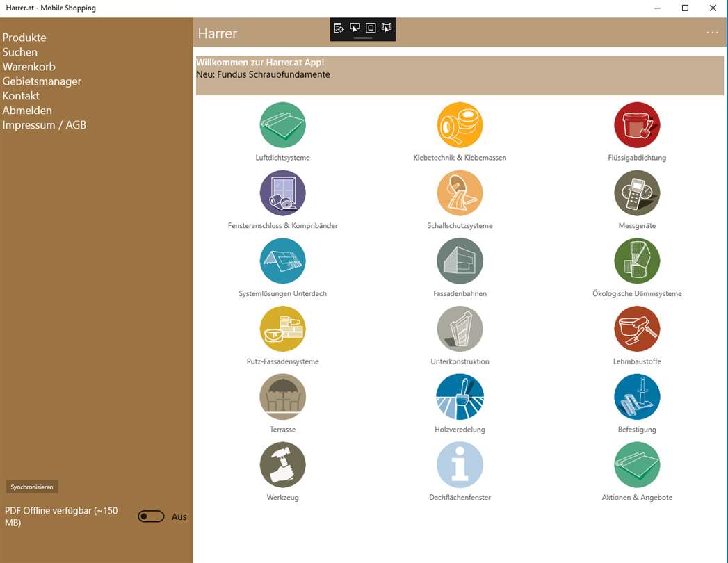Select the Terrasse umbrella icon
The image size is (728, 563).
pos(282,397)
